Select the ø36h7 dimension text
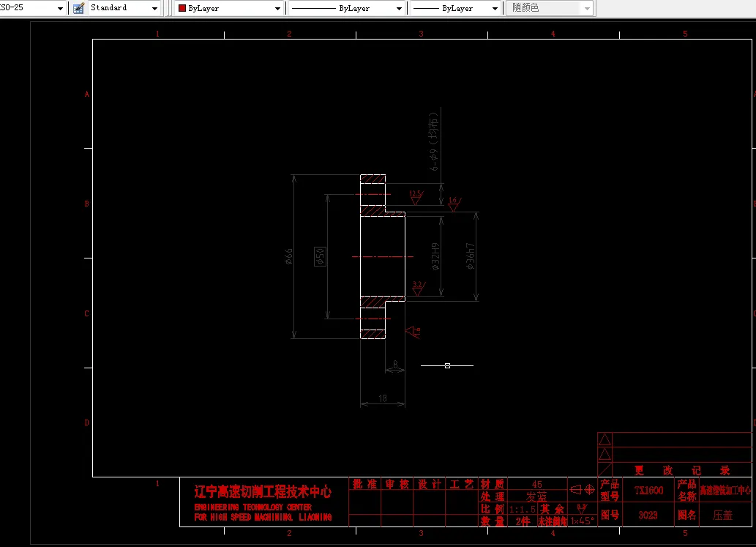 coord(471,256)
